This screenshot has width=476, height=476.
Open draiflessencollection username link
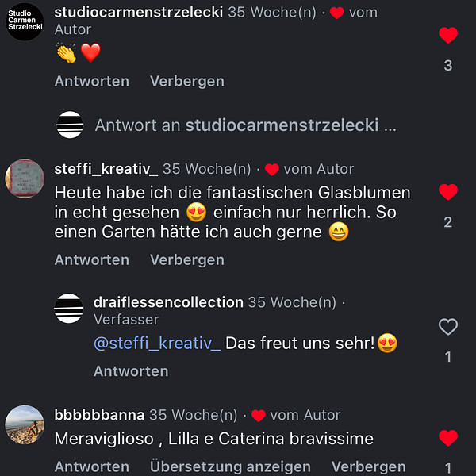[x=168, y=302]
